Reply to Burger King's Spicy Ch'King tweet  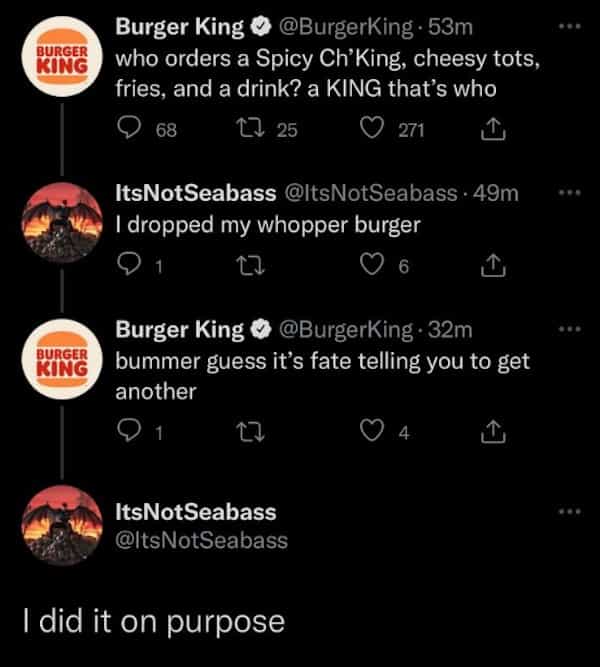130,127
